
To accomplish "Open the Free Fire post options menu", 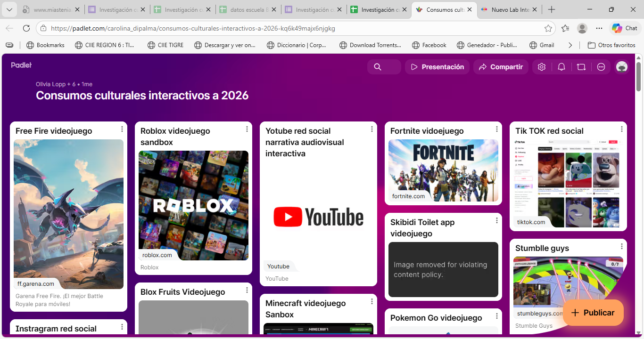I will click(122, 129).
